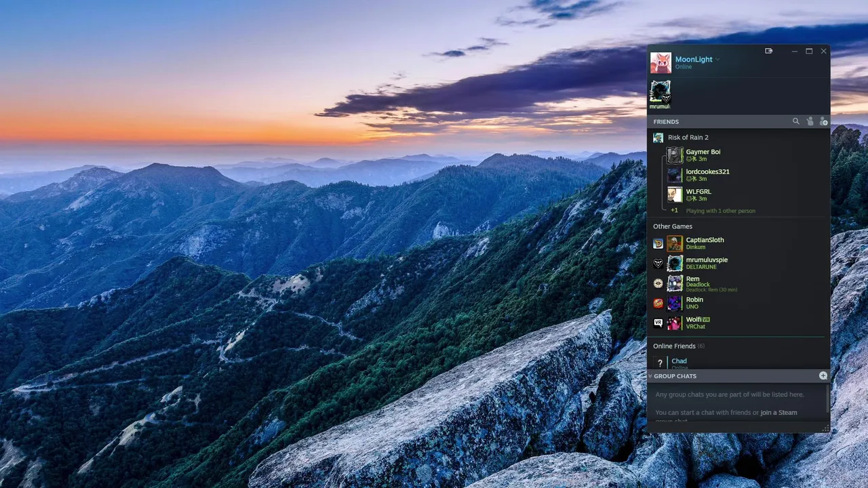Click WLFGRL's avatar
This screenshot has width=868, height=488.
[x=675, y=195]
